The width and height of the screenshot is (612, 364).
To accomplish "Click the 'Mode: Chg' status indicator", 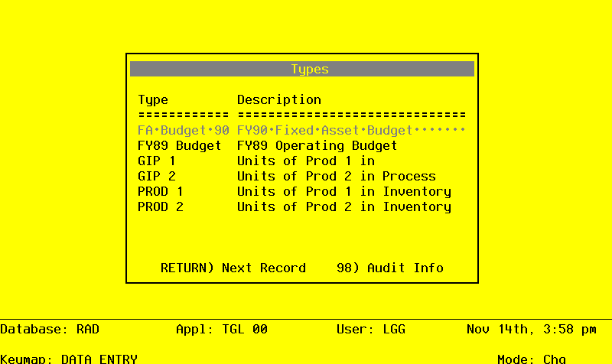I will click(x=532, y=359).
